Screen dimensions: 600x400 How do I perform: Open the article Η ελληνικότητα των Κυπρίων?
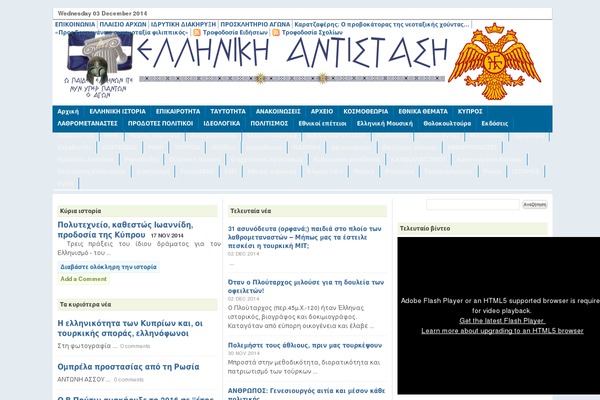[130, 328]
